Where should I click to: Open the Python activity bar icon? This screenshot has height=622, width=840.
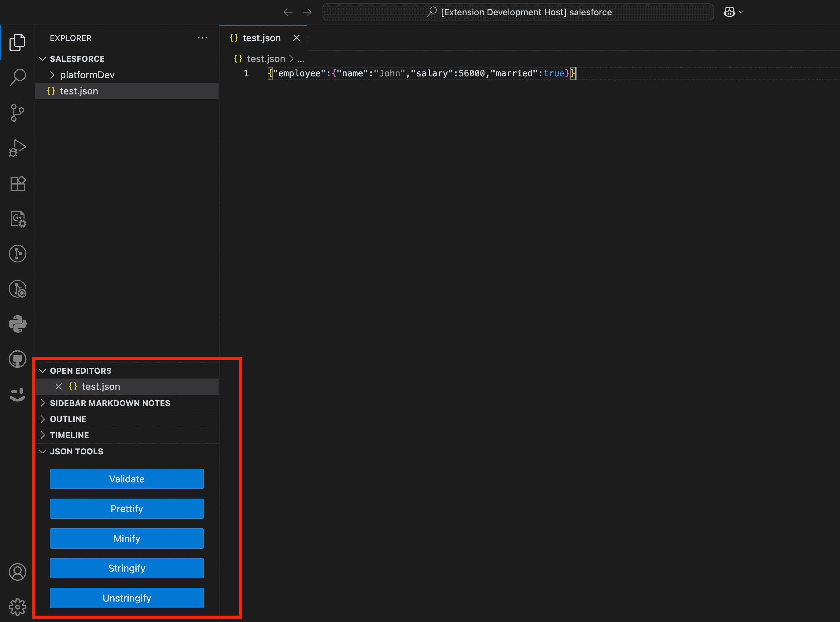[x=17, y=324]
